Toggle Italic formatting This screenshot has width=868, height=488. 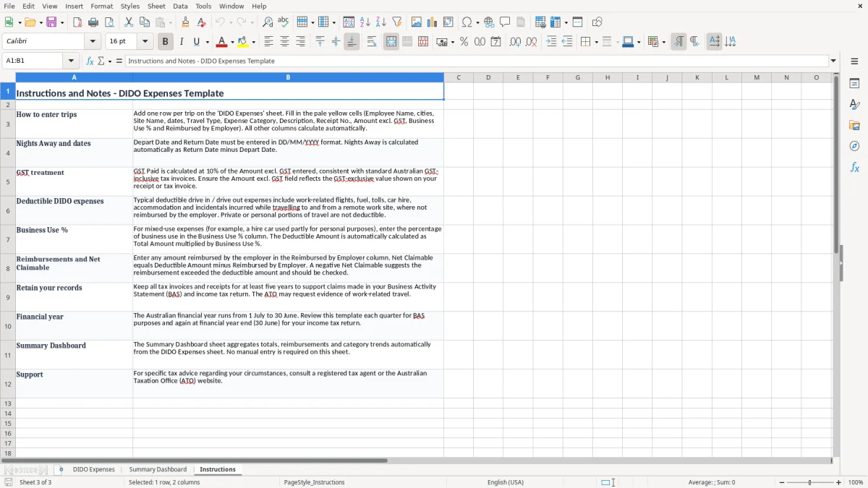pos(182,42)
